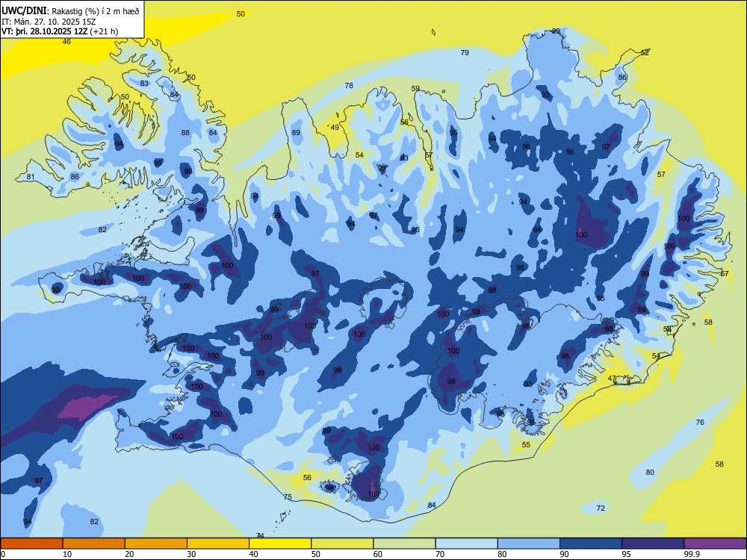Click the orange 10–20 legend swatch
This screenshot has height=560, width=747.
pyautogui.click(x=94, y=544)
